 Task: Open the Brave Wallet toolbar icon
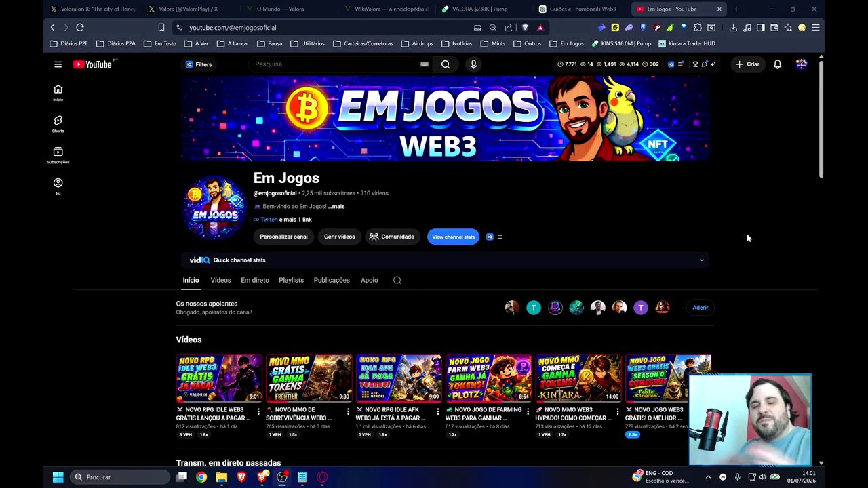click(x=774, y=28)
